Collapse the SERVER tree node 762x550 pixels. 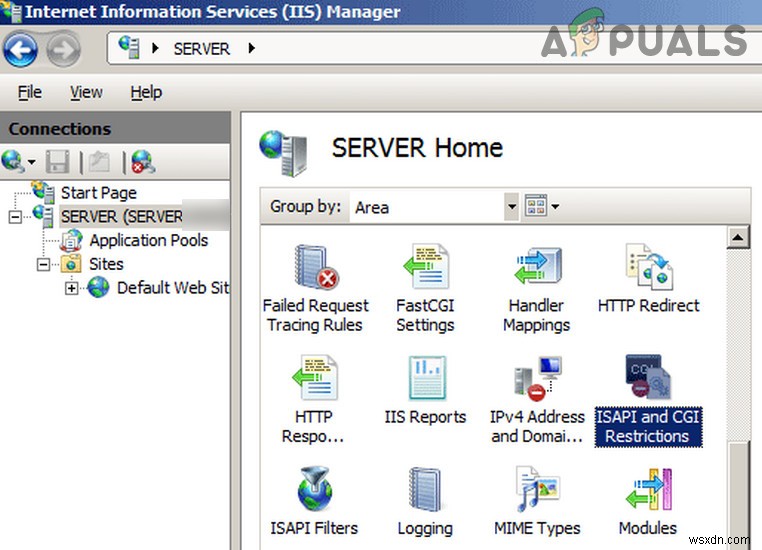tap(15, 217)
